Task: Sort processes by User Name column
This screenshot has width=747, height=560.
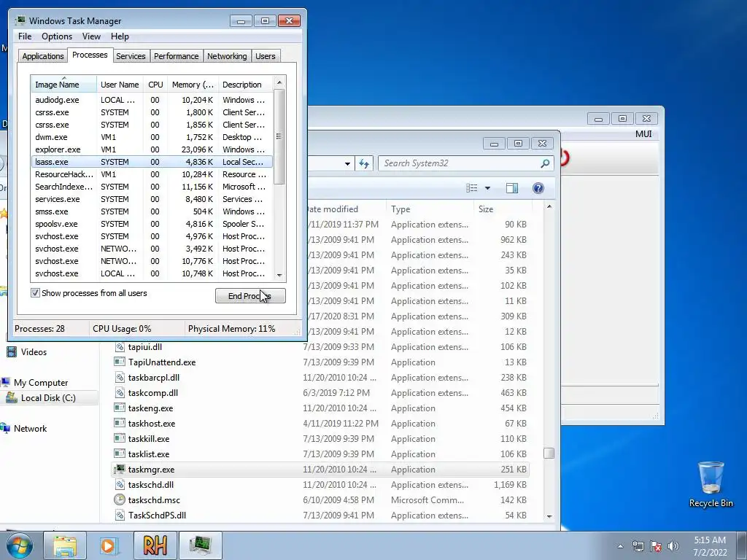Action: pos(120,85)
